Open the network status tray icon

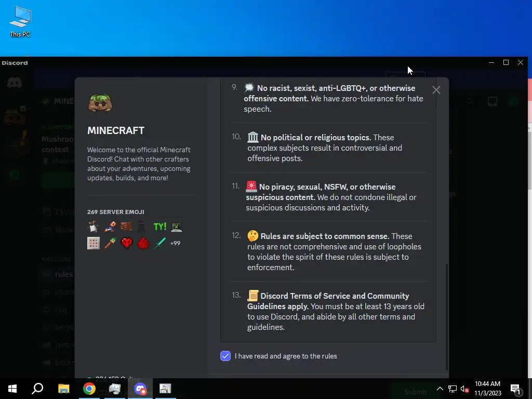(453, 389)
